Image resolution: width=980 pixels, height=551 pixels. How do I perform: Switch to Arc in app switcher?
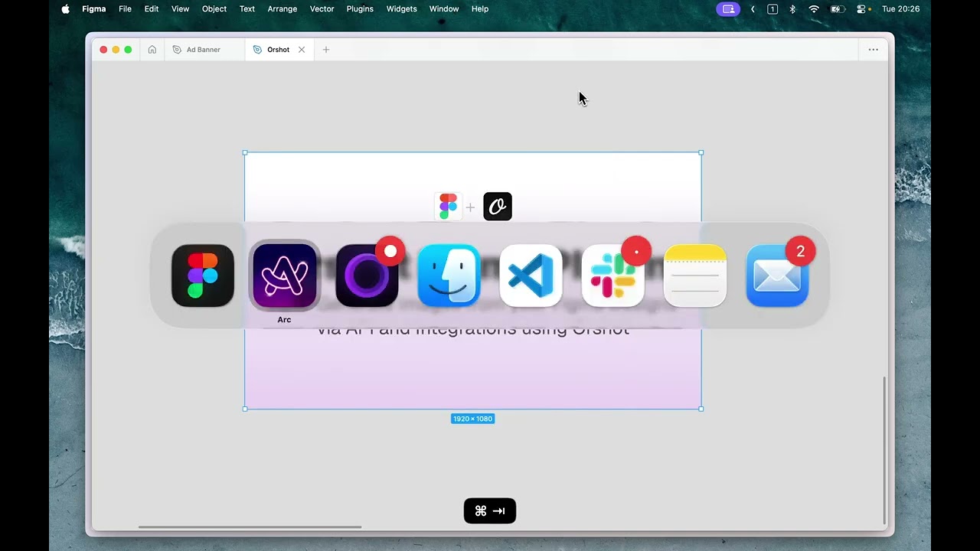[x=285, y=275]
